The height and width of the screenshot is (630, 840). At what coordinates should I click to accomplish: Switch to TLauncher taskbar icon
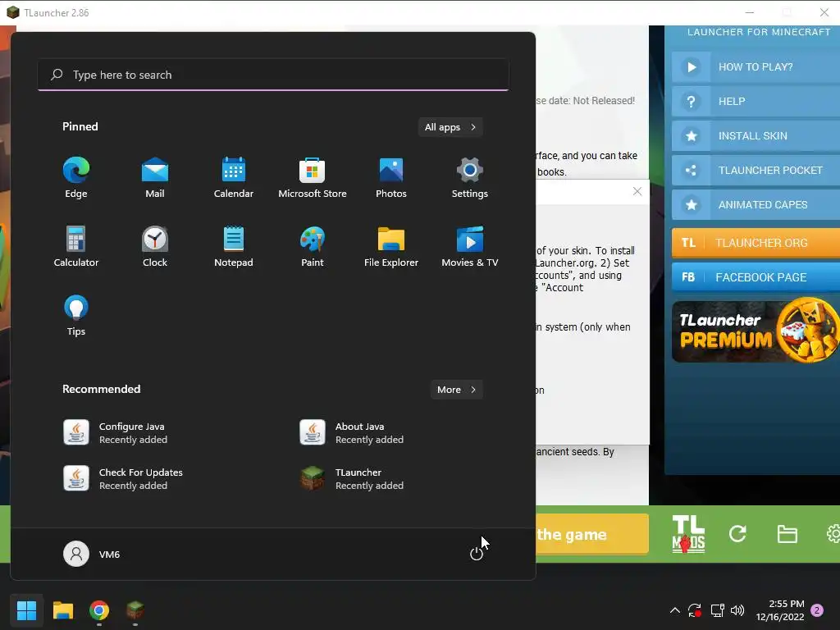click(x=135, y=609)
